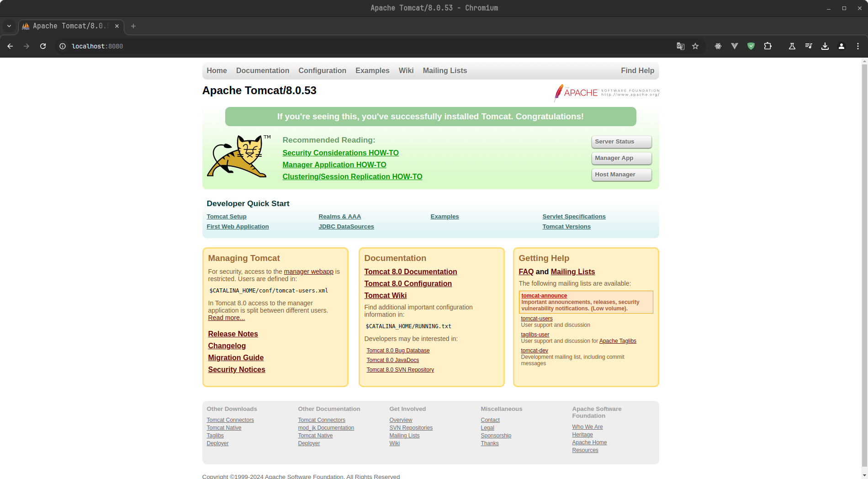Open the media controls icon

(x=809, y=46)
